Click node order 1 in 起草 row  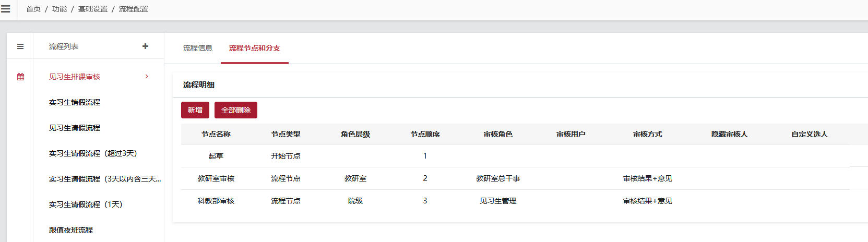(x=425, y=156)
